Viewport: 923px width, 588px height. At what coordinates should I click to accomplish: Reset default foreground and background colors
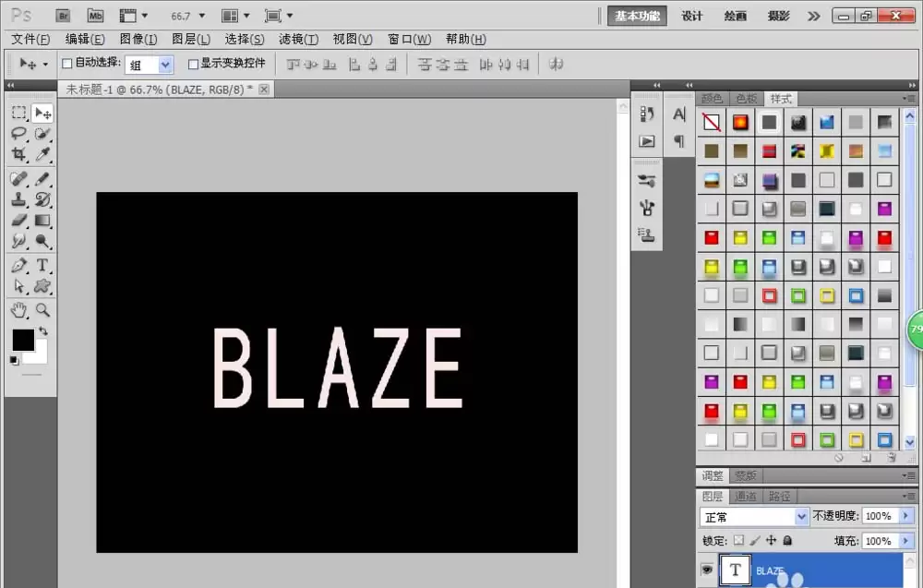(14, 360)
